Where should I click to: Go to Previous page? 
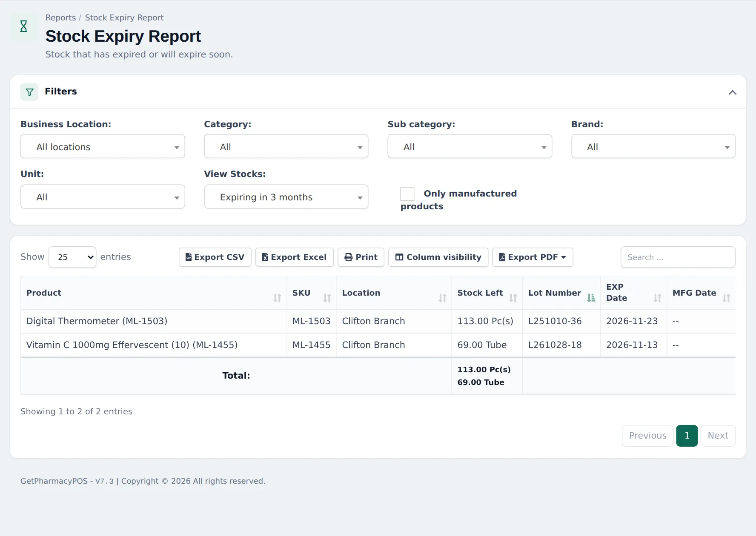pos(647,436)
